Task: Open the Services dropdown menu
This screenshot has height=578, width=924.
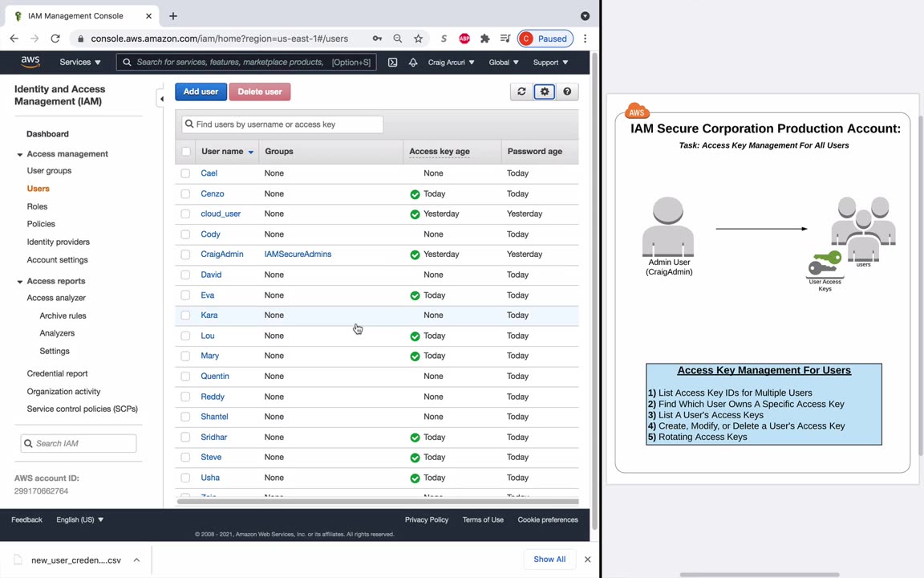Action: tap(80, 62)
